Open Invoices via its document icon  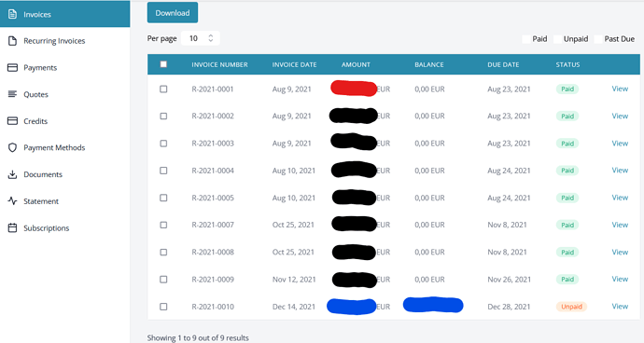click(13, 14)
